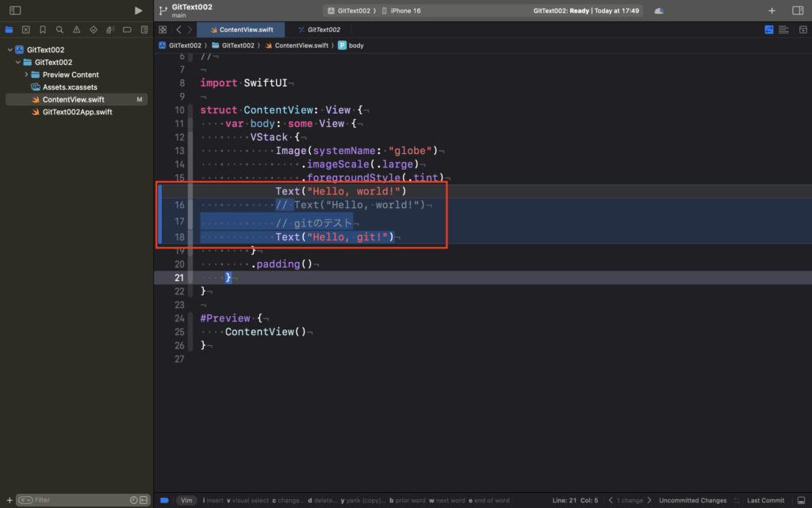The image size is (812, 508).
Task: Click the Line 21 Col 5 indicator
Action: pyautogui.click(x=575, y=500)
